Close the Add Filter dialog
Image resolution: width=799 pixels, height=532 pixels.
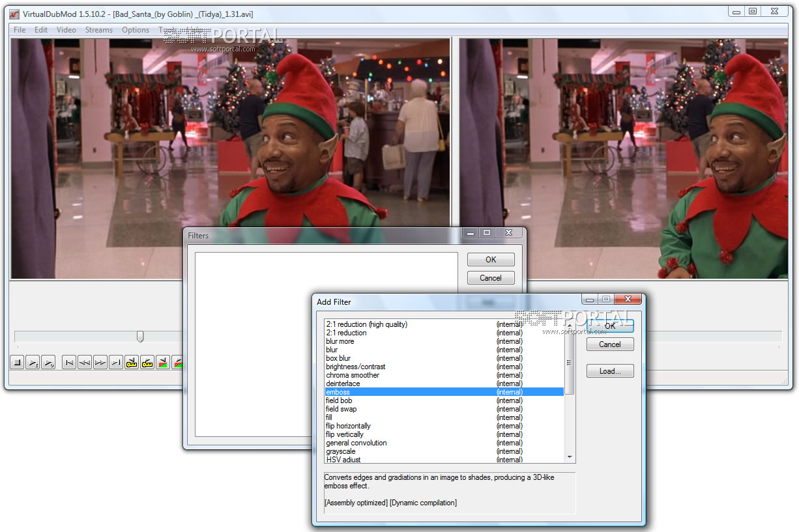pos(628,299)
